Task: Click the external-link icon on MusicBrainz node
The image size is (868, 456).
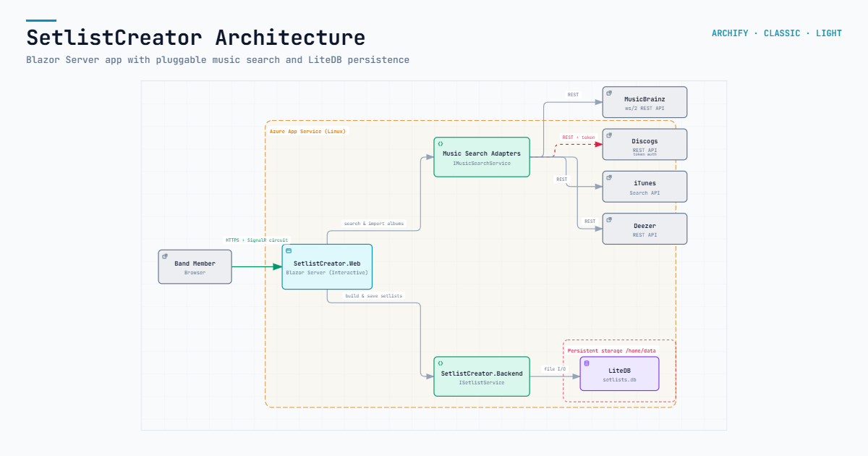Action: click(x=609, y=93)
